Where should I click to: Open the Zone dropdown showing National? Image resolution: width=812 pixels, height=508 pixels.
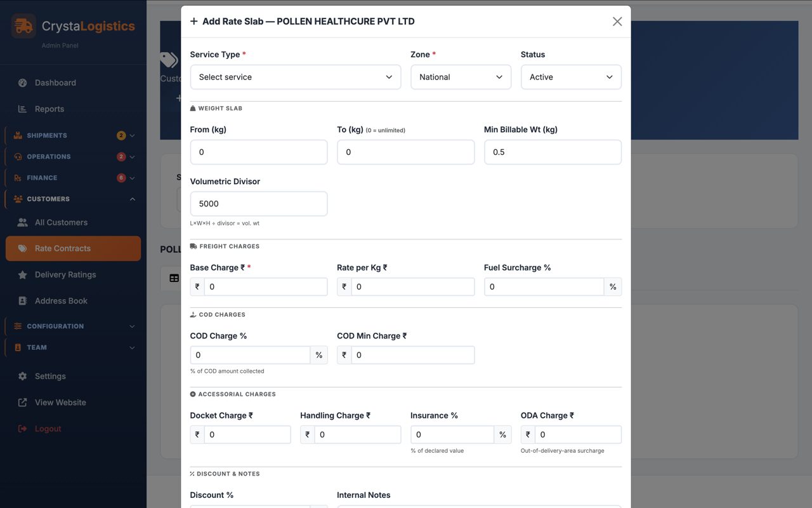click(461, 77)
